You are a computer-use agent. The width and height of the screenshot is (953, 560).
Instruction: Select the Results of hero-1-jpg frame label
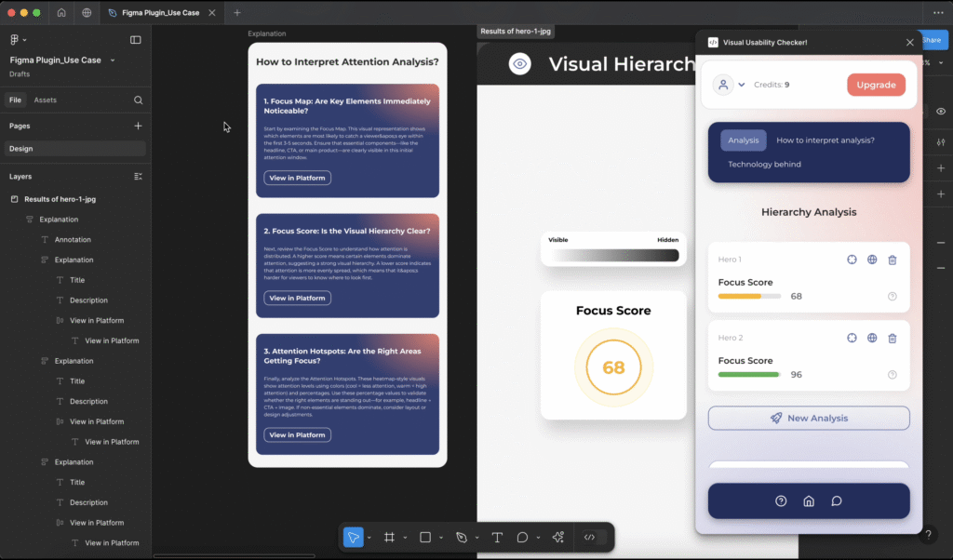(516, 31)
